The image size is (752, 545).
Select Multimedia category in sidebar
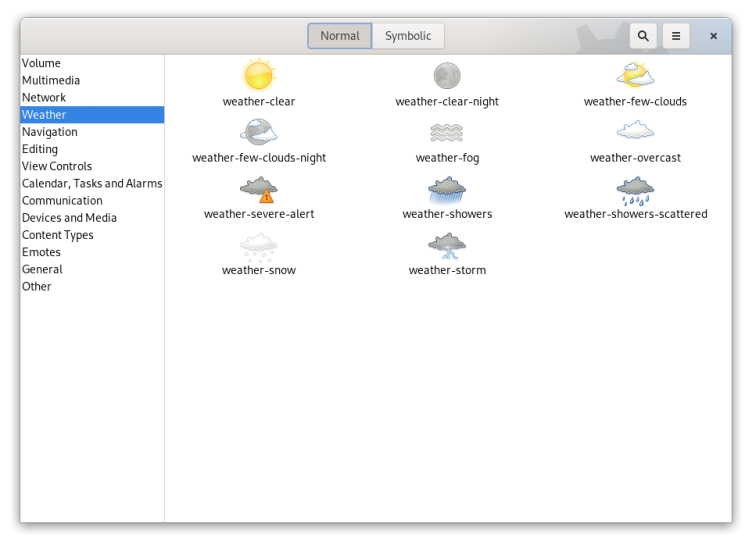(x=51, y=80)
